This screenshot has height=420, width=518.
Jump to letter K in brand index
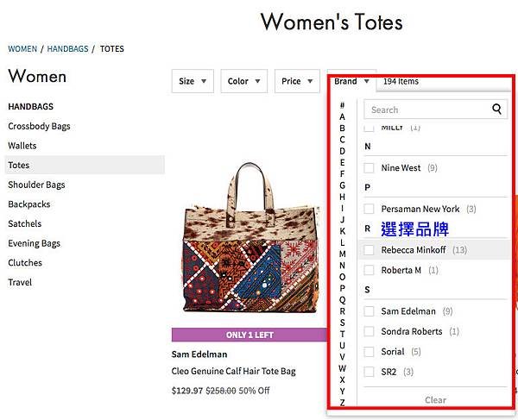pos(342,231)
